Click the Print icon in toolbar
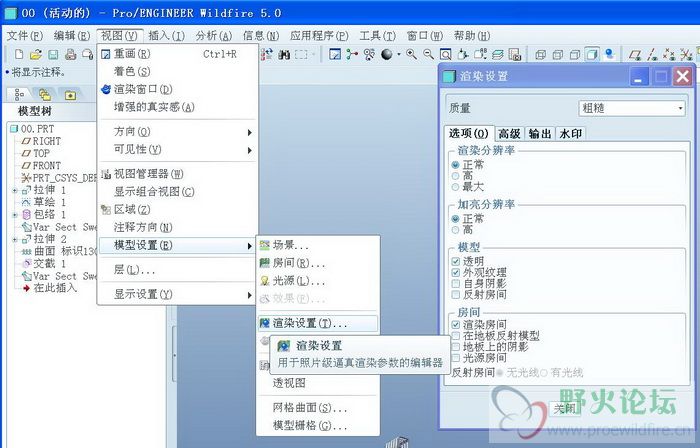 [x=71, y=54]
